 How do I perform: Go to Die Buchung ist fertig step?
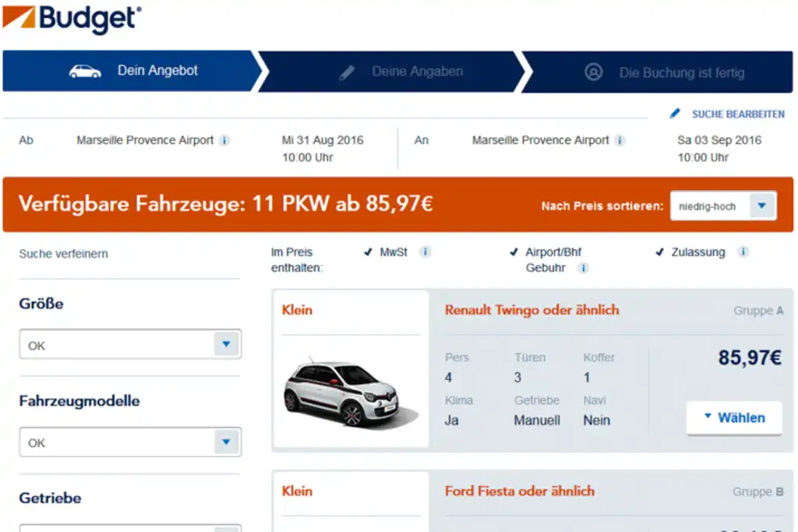(x=658, y=72)
